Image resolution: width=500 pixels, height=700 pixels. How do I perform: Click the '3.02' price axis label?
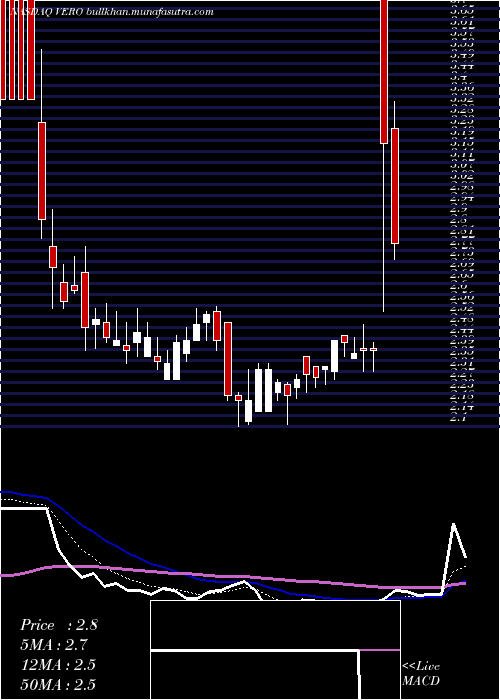pyautogui.click(x=462, y=176)
